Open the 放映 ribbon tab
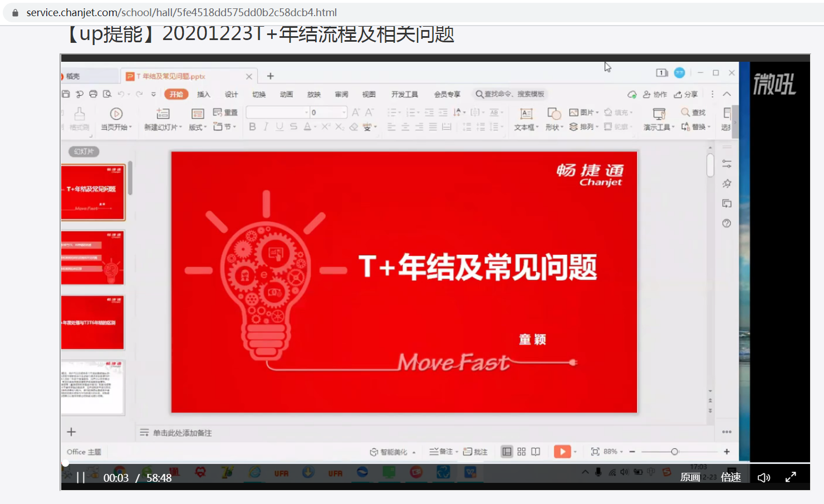 (314, 94)
